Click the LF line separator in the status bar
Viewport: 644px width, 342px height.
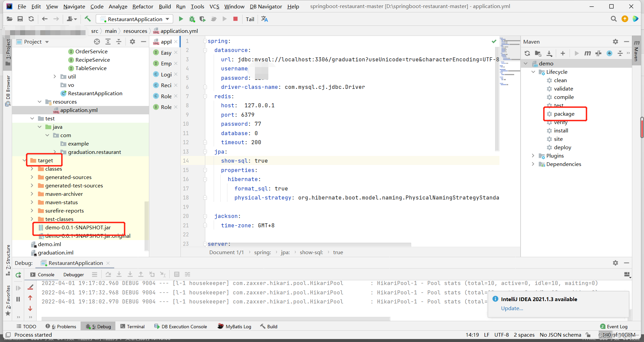[x=487, y=335]
